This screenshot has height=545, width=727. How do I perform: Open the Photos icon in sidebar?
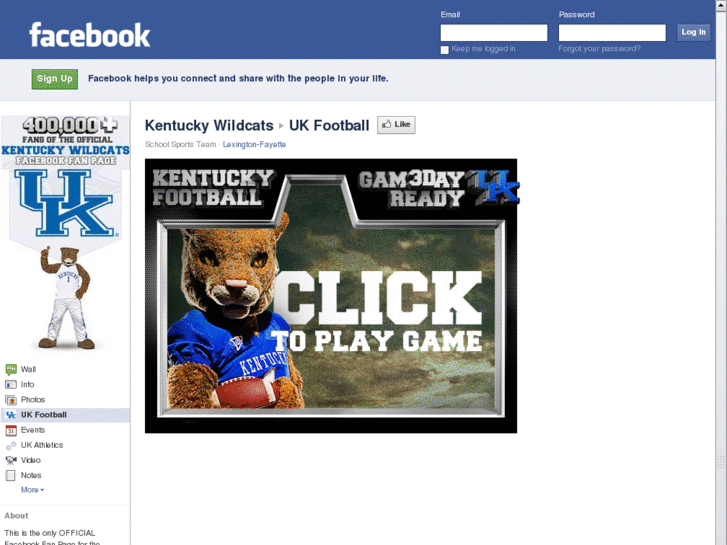click(11, 399)
